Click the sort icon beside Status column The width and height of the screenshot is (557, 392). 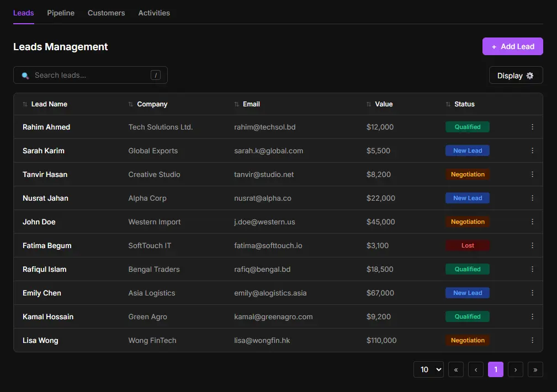coord(449,104)
